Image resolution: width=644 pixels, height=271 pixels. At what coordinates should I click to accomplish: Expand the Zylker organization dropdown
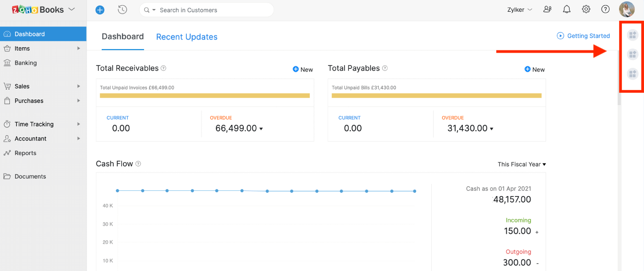point(520,10)
